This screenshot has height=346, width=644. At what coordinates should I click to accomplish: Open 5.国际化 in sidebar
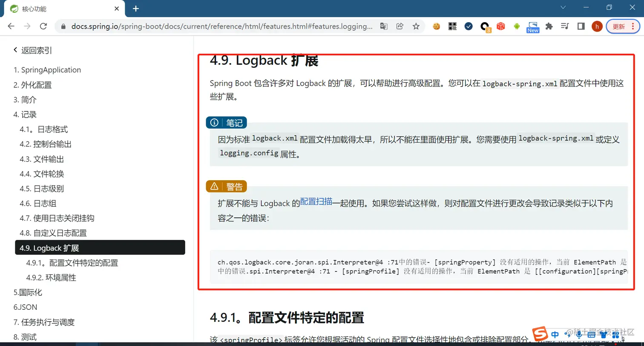28,292
